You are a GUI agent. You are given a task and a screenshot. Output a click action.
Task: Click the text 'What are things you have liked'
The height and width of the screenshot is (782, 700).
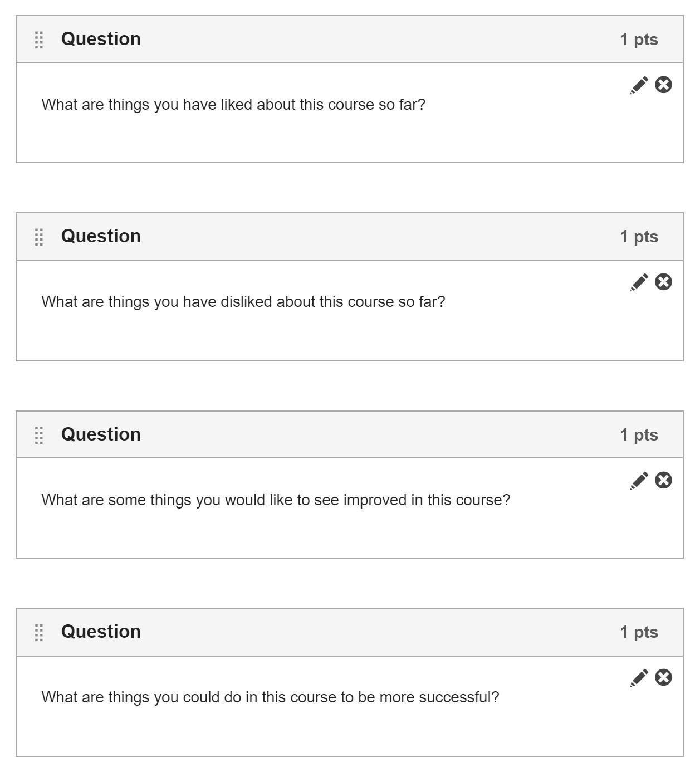[x=233, y=105]
